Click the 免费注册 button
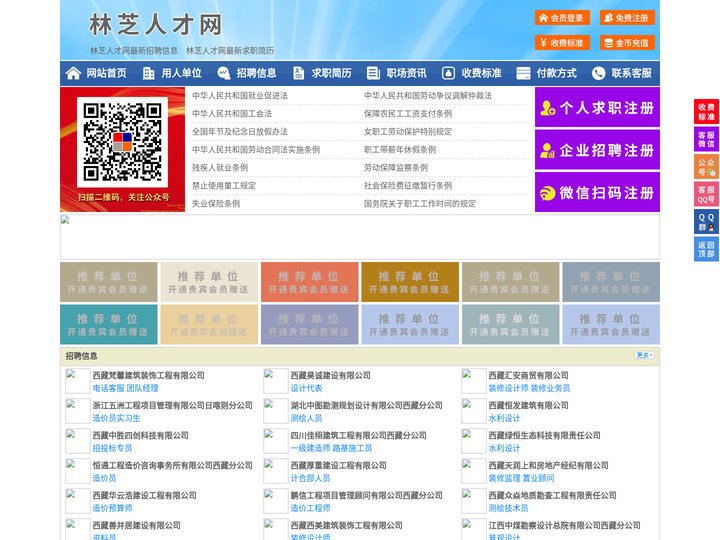This screenshot has width=720, height=540. pos(627,18)
